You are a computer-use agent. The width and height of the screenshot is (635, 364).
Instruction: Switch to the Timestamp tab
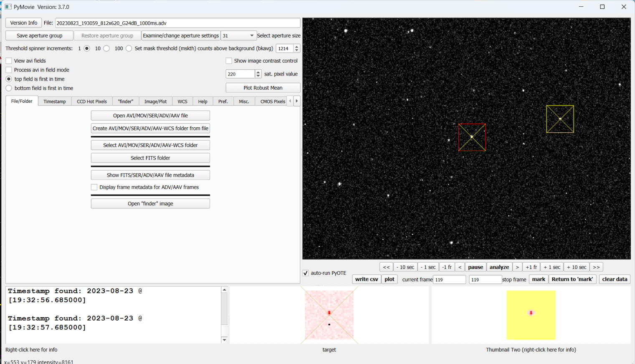point(55,101)
